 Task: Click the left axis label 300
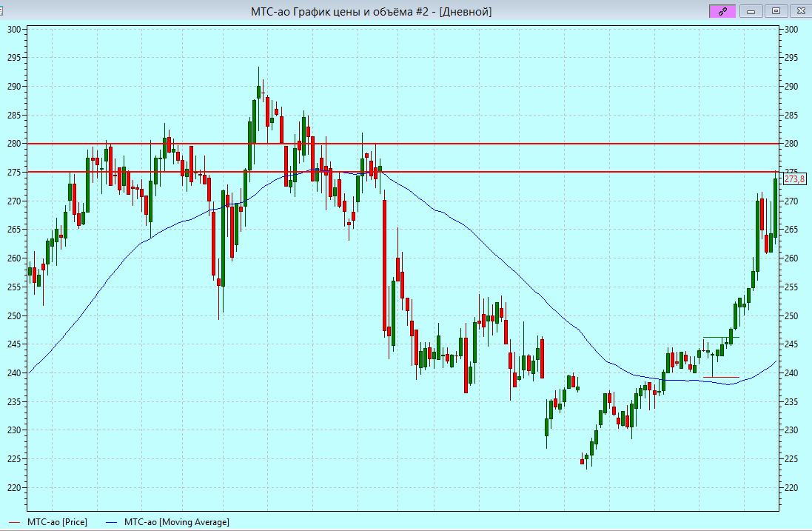tap(14, 30)
